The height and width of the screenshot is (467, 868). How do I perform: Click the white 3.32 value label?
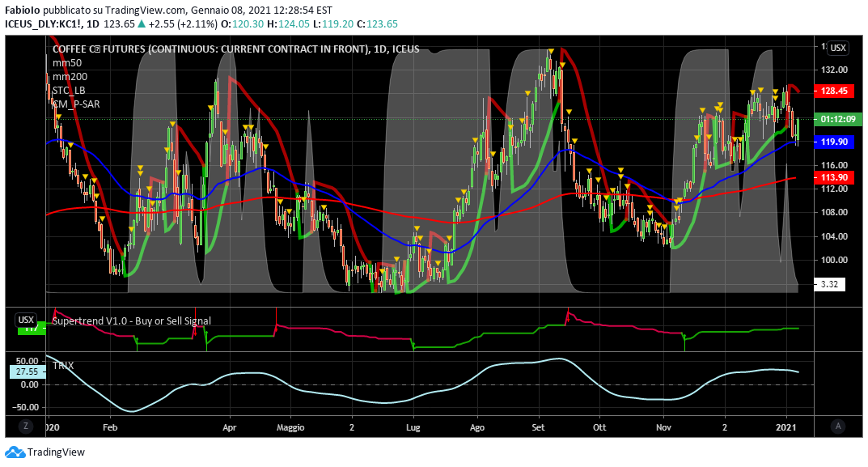(828, 284)
